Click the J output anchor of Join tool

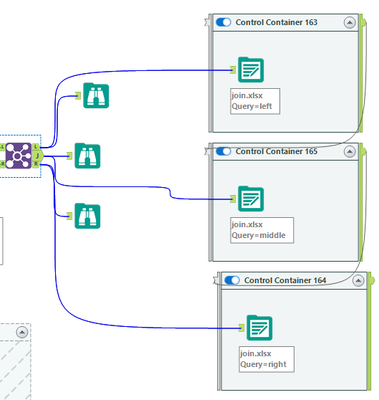point(38,155)
